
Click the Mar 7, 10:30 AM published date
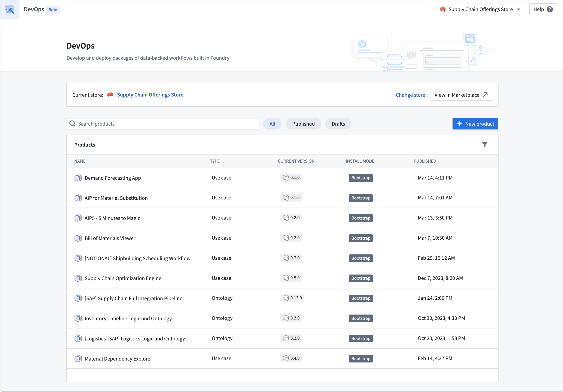tap(435, 238)
